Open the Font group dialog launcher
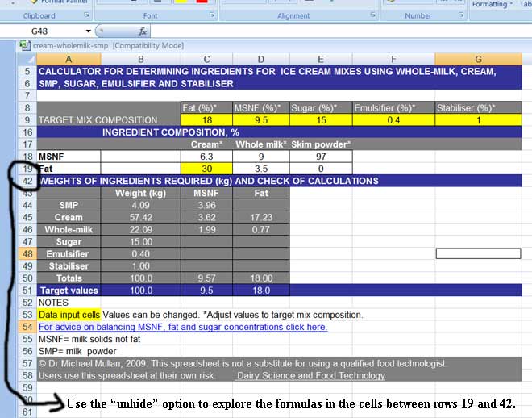Image resolution: width=532 pixels, height=418 pixels. (x=212, y=15)
